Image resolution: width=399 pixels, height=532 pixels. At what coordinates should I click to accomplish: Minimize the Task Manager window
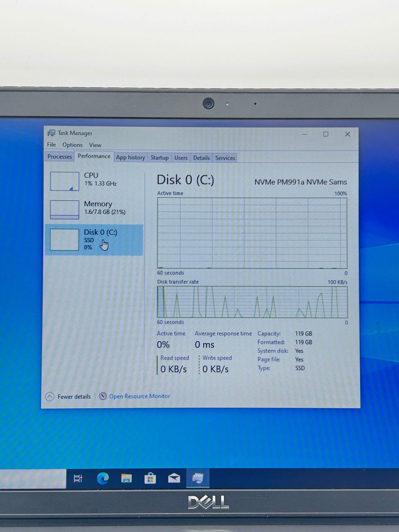pos(305,134)
